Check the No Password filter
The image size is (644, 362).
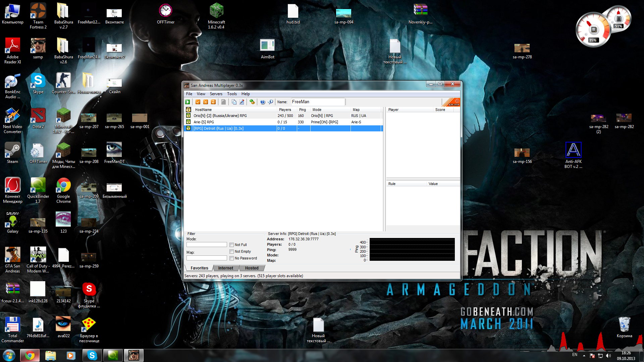click(232, 258)
